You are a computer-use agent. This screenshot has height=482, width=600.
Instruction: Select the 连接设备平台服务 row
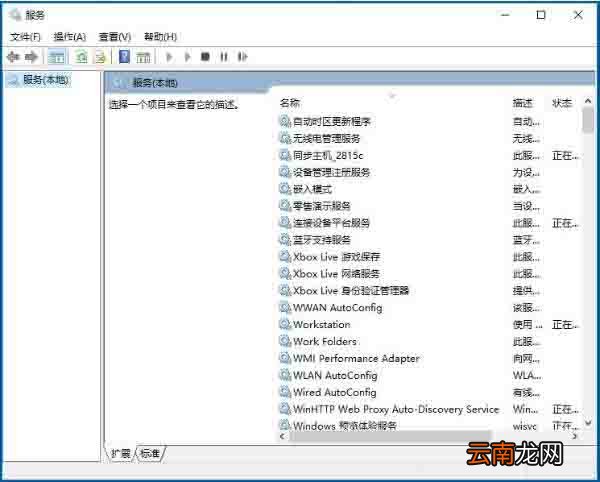tap(331, 223)
